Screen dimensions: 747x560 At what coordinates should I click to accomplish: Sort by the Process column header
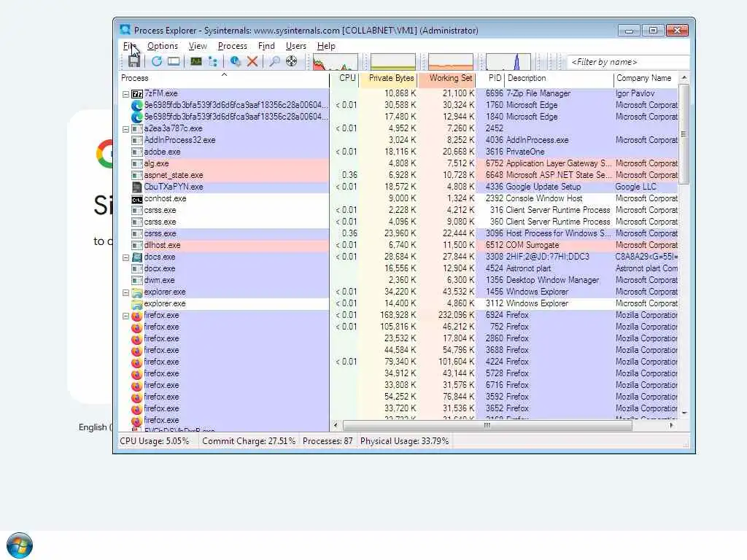point(223,78)
